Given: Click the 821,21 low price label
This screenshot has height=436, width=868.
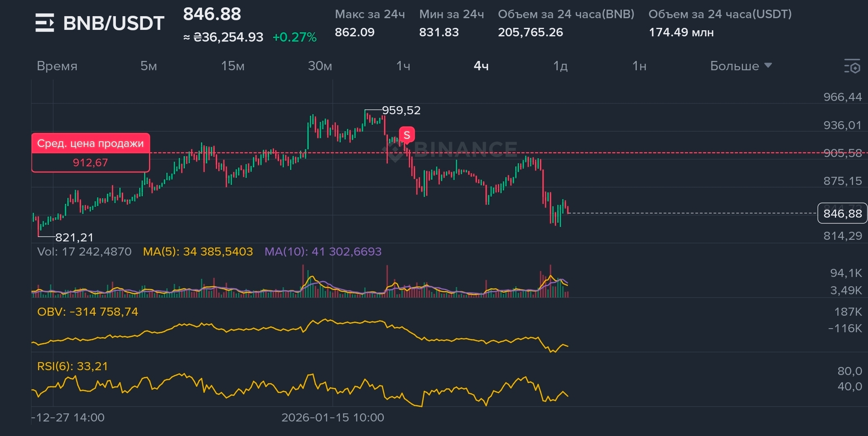Looking at the screenshot, I should 74,237.
